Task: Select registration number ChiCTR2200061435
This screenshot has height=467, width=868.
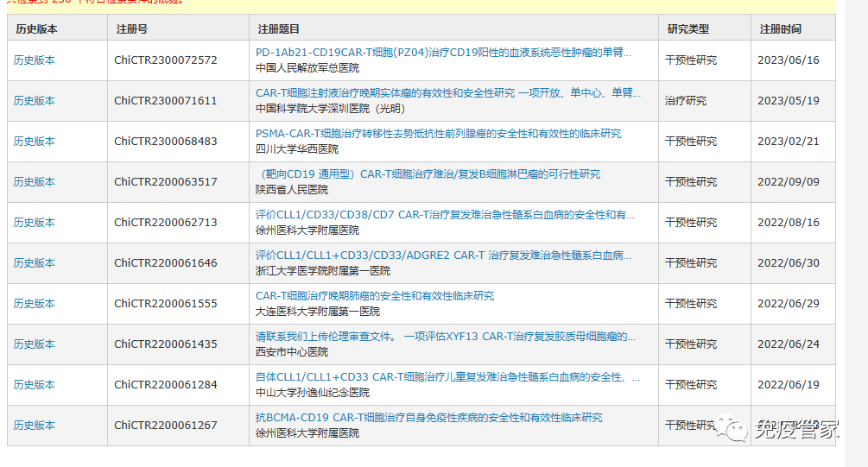Action: [166, 344]
